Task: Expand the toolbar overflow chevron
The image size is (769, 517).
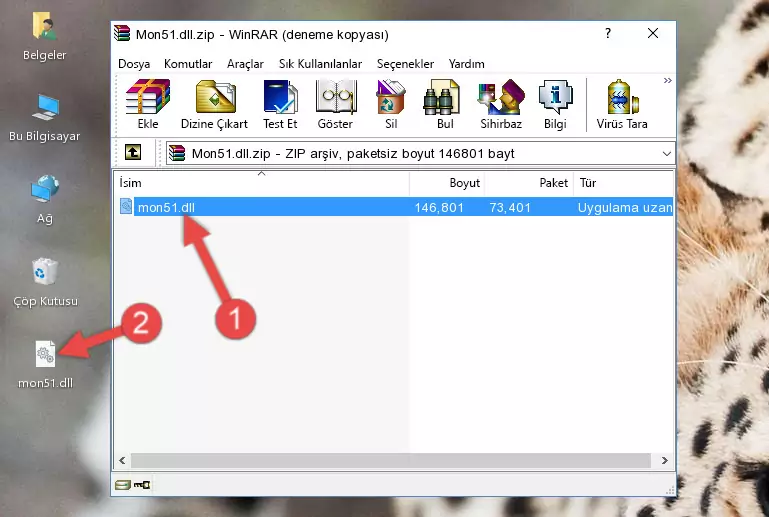Action: coord(667,80)
